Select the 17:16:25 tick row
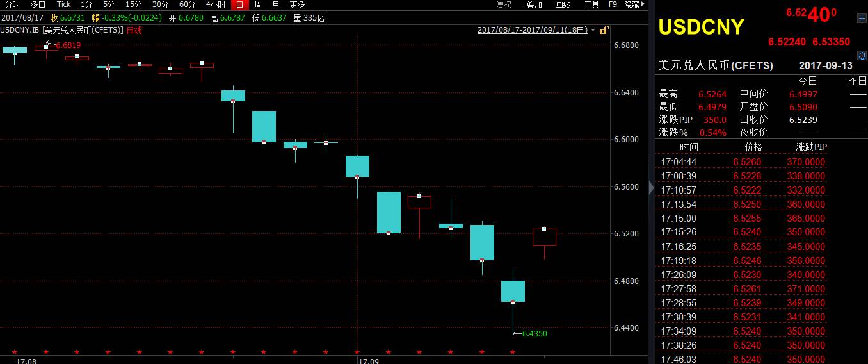 pyautogui.click(x=743, y=247)
